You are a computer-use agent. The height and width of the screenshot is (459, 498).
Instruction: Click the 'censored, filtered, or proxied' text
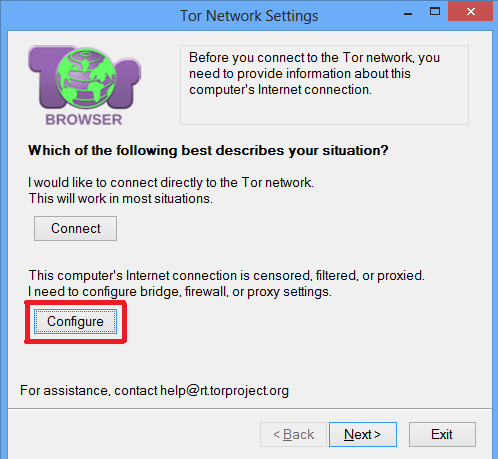coord(339,275)
